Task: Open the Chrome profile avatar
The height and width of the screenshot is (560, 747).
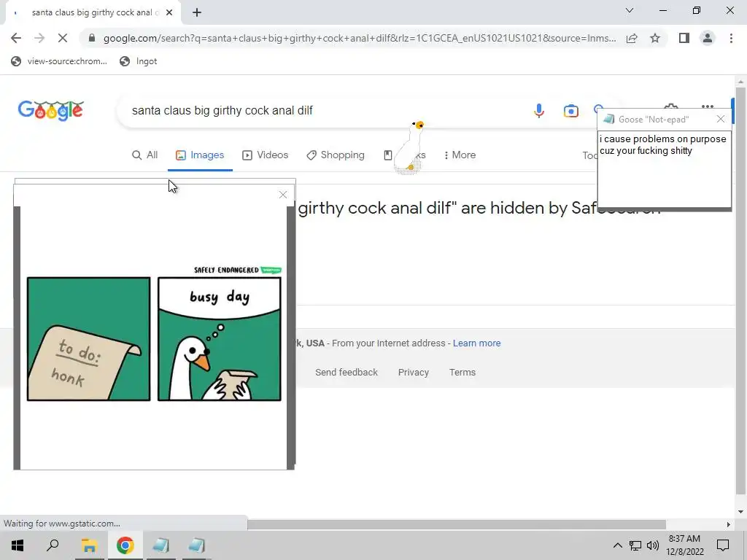Action: (708, 38)
